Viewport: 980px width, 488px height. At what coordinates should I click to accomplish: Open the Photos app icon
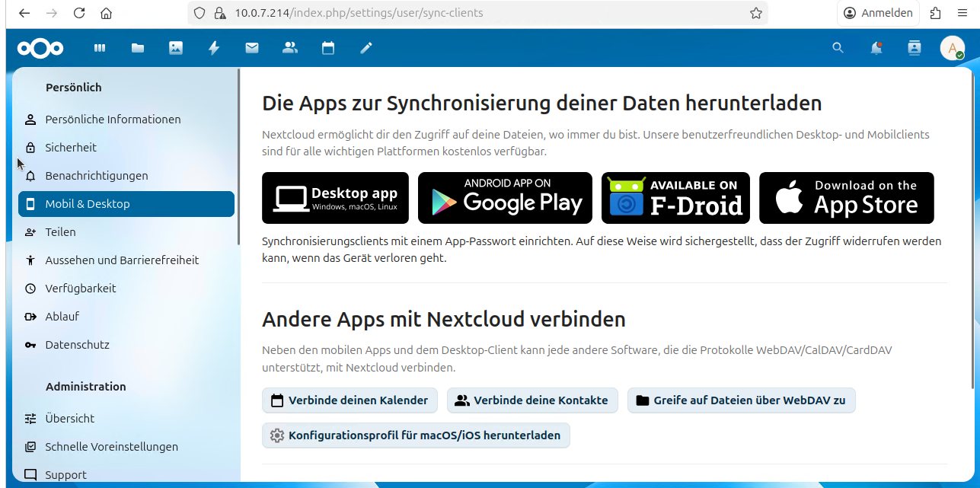pos(176,48)
